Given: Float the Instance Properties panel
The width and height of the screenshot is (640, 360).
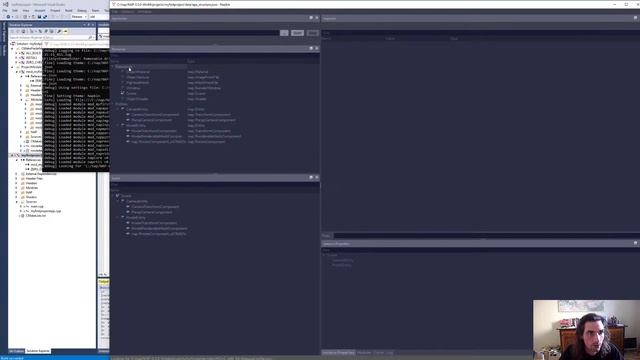Looking at the screenshot, I should 635,243.
